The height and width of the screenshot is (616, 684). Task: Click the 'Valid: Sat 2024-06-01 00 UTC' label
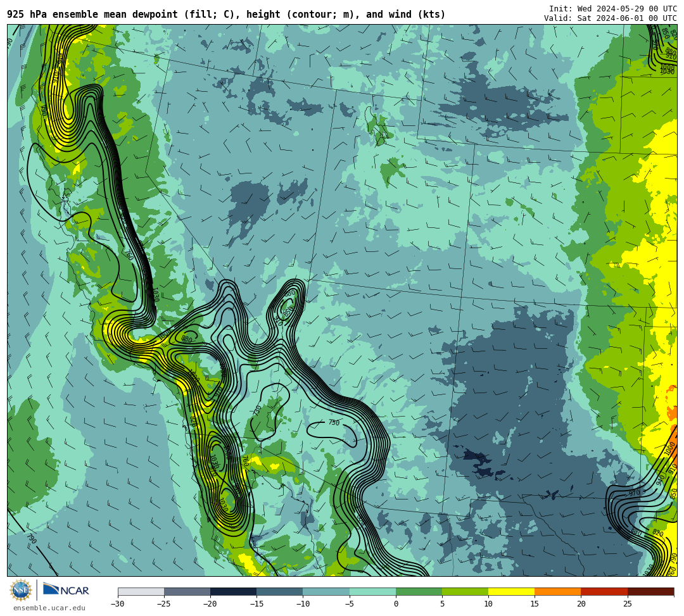[x=611, y=18]
